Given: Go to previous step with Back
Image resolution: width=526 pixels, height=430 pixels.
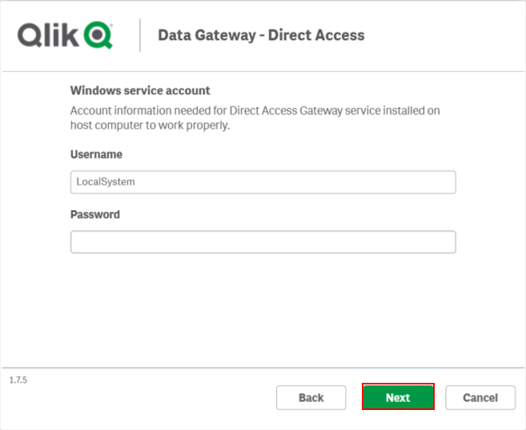Looking at the screenshot, I should pos(311,397).
